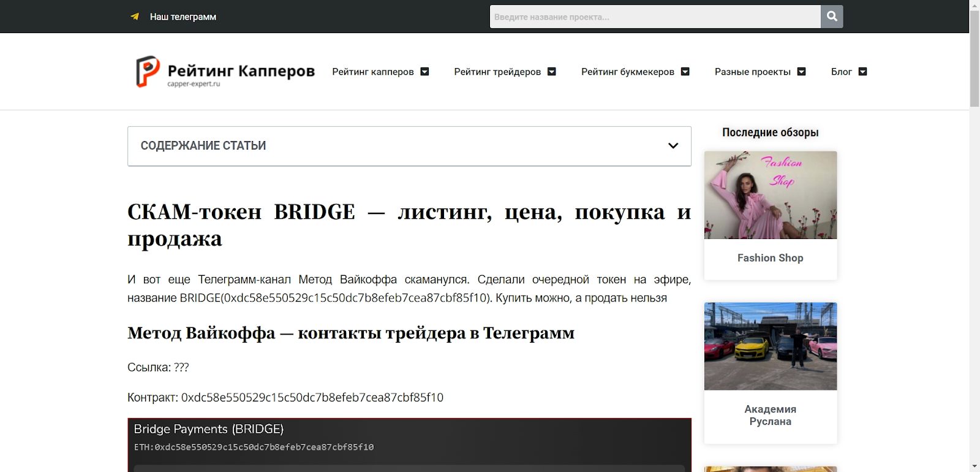Viewport: 980px width, 472px height.
Task: Open Рейтинг капперов menu item
Action: [373, 72]
